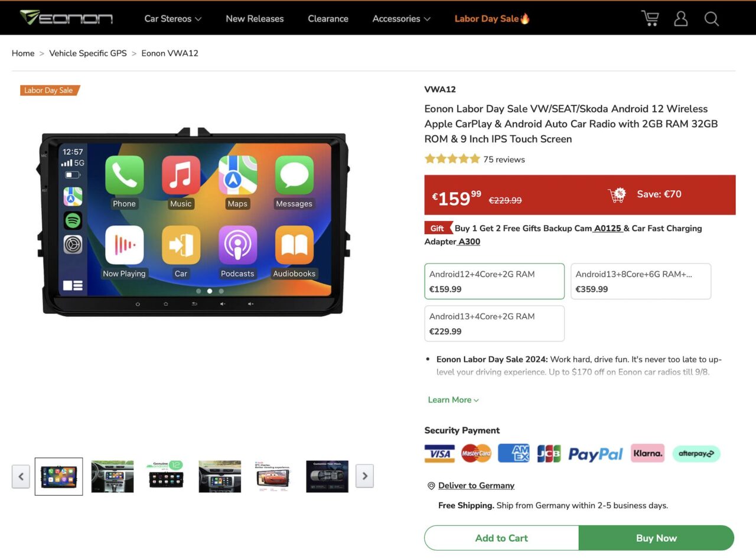Click the next thumbnail arrow
Screen dimensions: 756x559
point(364,476)
